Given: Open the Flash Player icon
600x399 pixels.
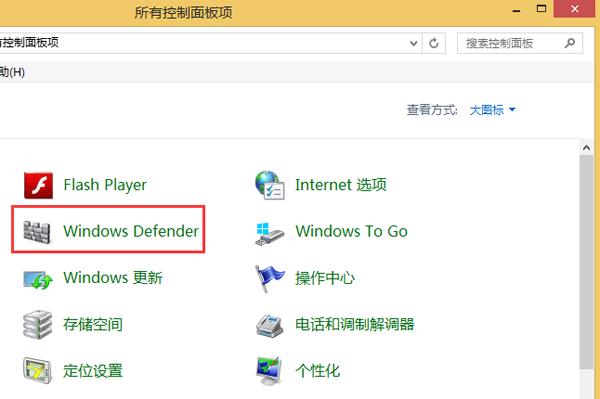Looking at the screenshot, I should point(38,185).
